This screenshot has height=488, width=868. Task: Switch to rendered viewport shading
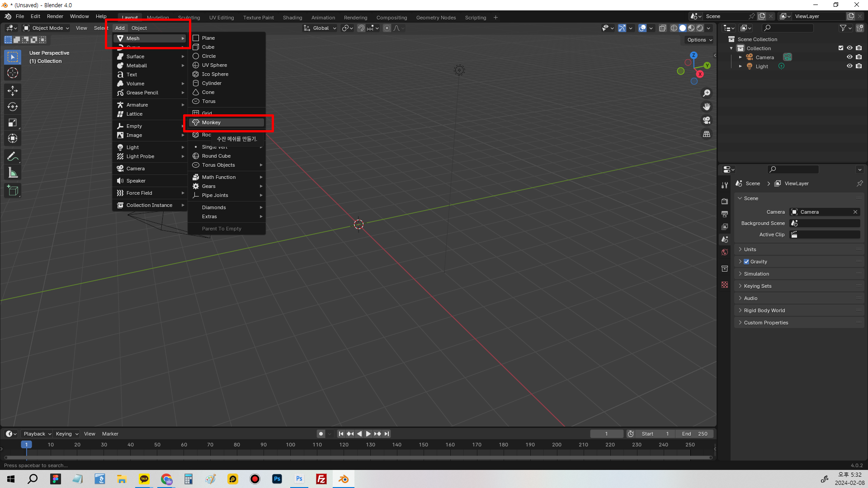tap(700, 28)
